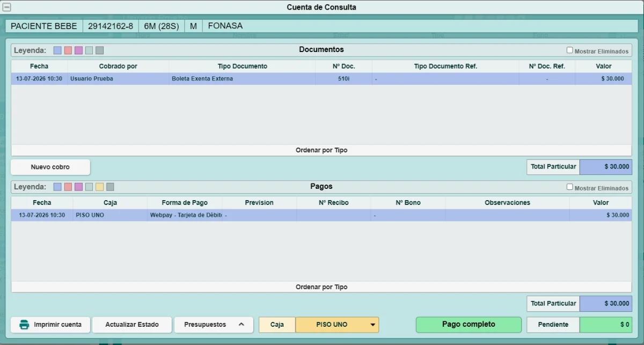
Task: Click $ 30.000 value in Pagos row
Action: tap(601, 215)
